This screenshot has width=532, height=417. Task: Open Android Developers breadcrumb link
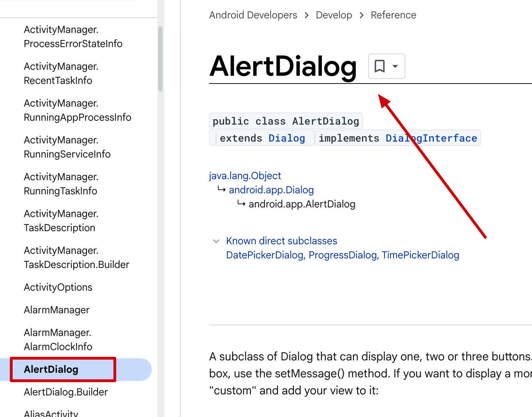(x=253, y=15)
